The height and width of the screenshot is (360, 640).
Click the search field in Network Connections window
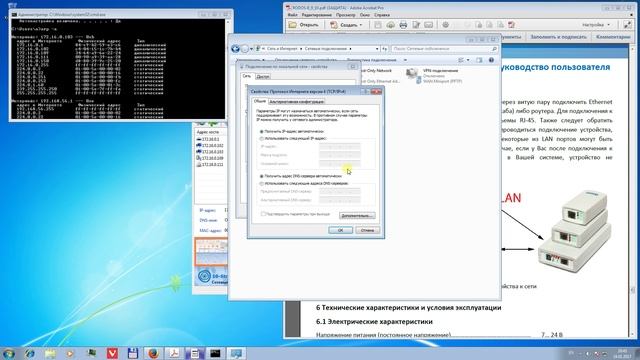(444, 49)
